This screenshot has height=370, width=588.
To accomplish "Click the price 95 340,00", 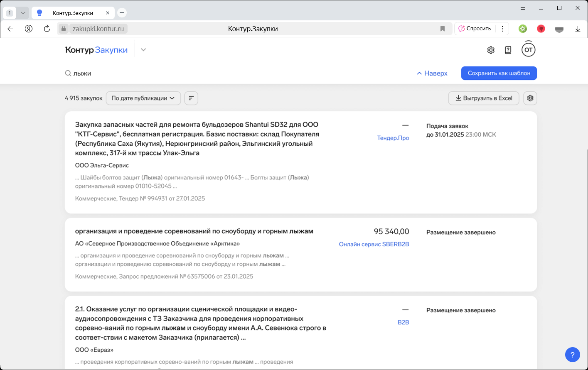I will 391,231.
